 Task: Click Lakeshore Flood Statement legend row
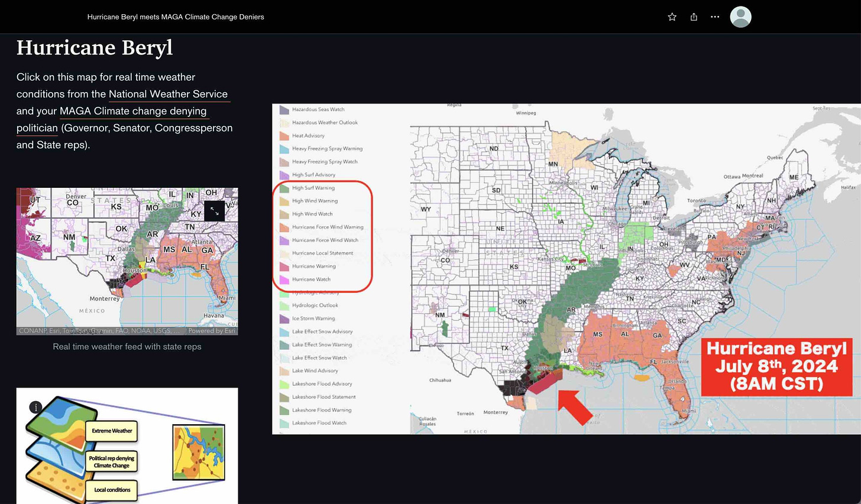coord(318,397)
